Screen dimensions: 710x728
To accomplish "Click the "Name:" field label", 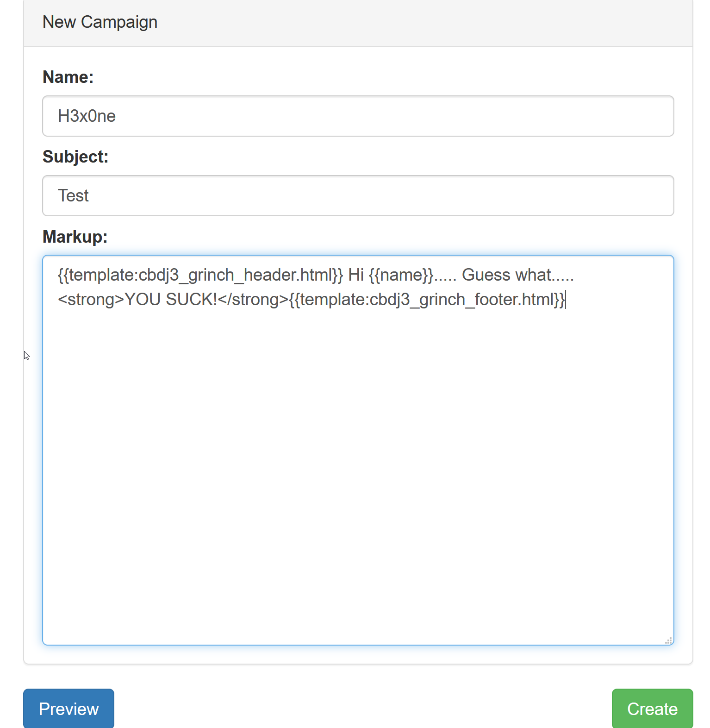I will point(68,77).
